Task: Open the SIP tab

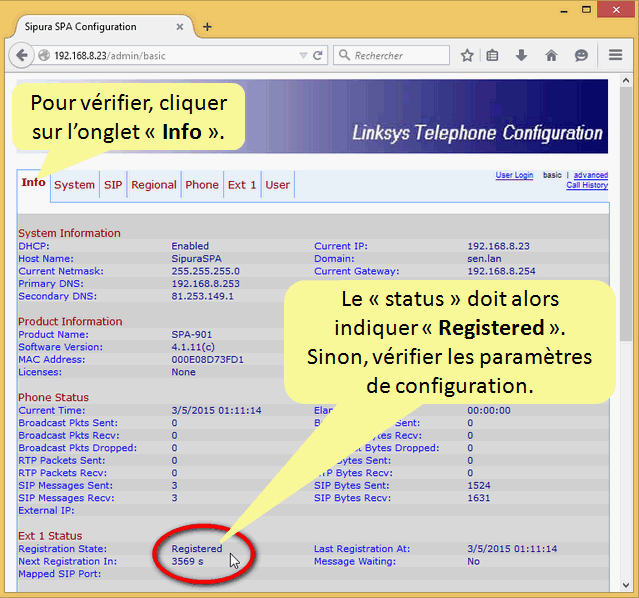Action: click(x=113, y=185)
